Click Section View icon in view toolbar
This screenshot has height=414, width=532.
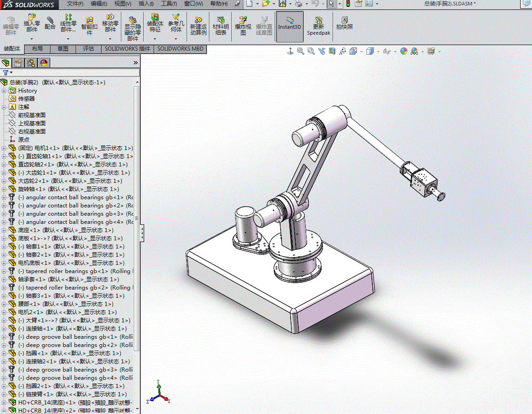[x=332, y=51]
